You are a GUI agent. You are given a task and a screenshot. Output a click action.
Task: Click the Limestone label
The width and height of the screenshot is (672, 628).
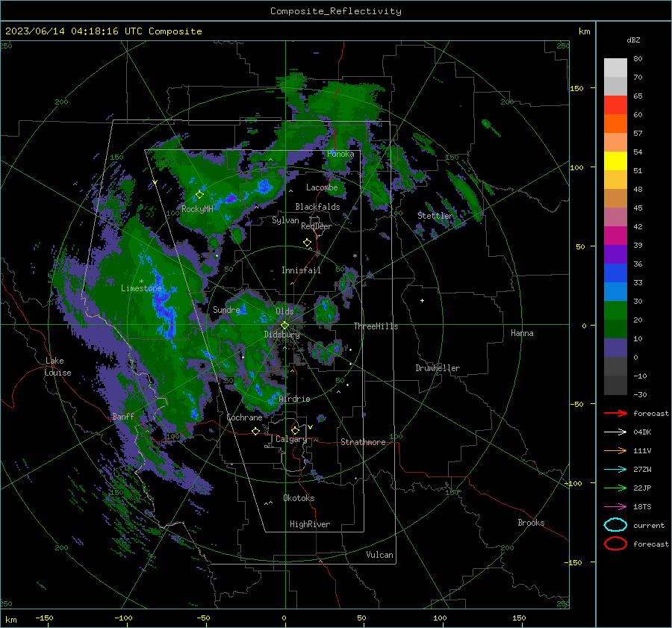tap(141, 288)
